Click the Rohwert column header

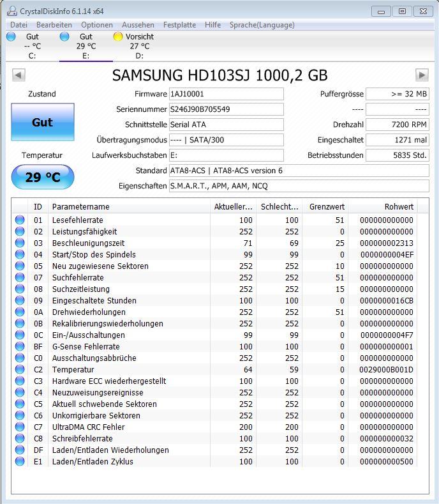[x=383, y=207]
